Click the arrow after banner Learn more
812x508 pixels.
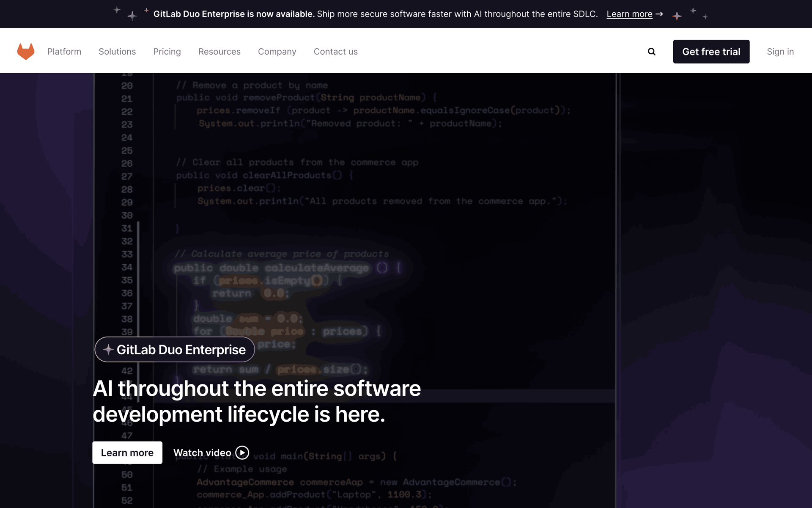point(659,14)
